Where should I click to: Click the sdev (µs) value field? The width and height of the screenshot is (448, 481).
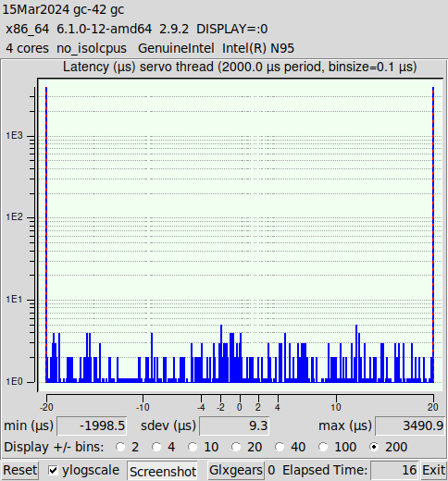(234, 425)
